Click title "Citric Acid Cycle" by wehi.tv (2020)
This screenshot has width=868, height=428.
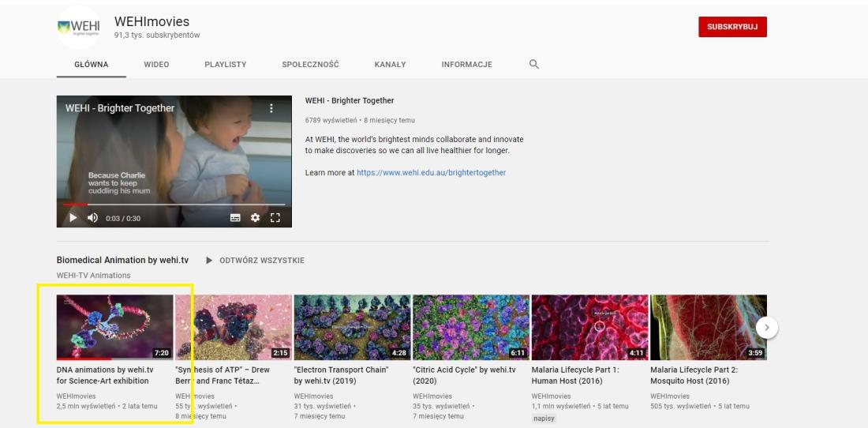[465, 375]
